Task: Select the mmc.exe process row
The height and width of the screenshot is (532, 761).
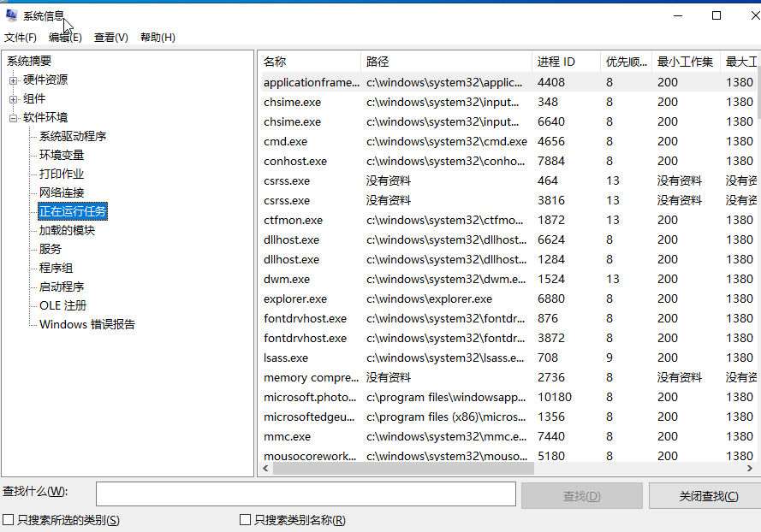Action: (x=509, y=436)
